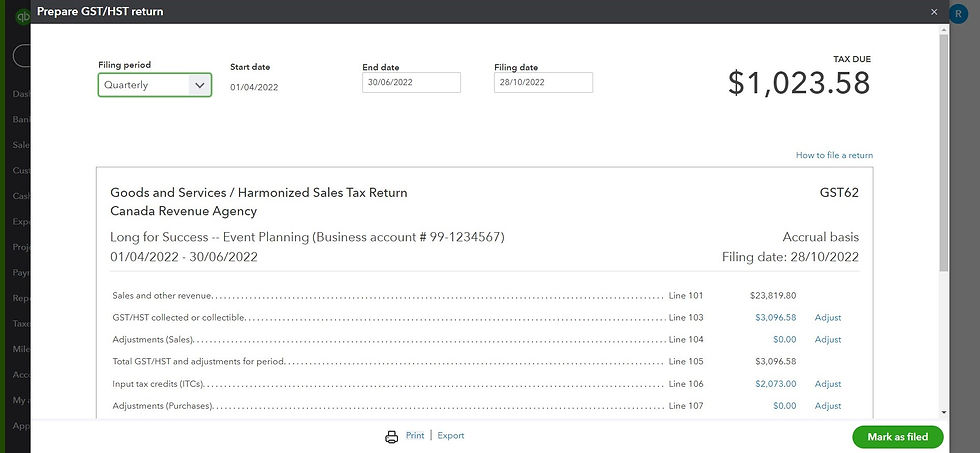Export the GST/HST return
Screen dimensions: 980x453
click(x=451, y=436)
